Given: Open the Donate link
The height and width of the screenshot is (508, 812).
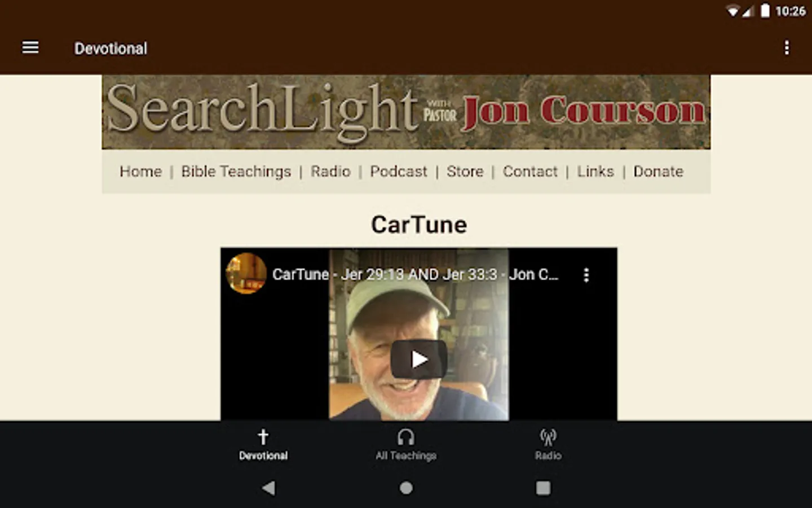Looking at the screenshot, I should tap(658, 171).
